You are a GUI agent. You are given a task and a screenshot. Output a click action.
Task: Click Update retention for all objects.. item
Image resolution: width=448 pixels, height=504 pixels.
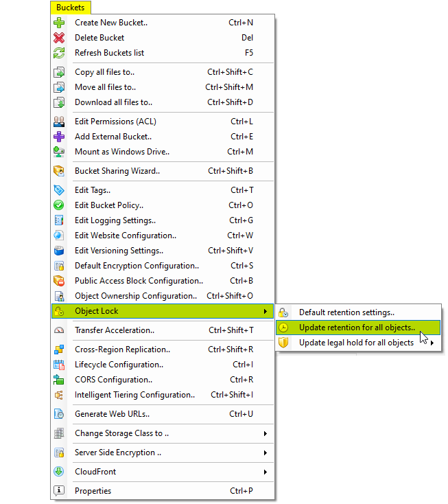click(357, 328)
